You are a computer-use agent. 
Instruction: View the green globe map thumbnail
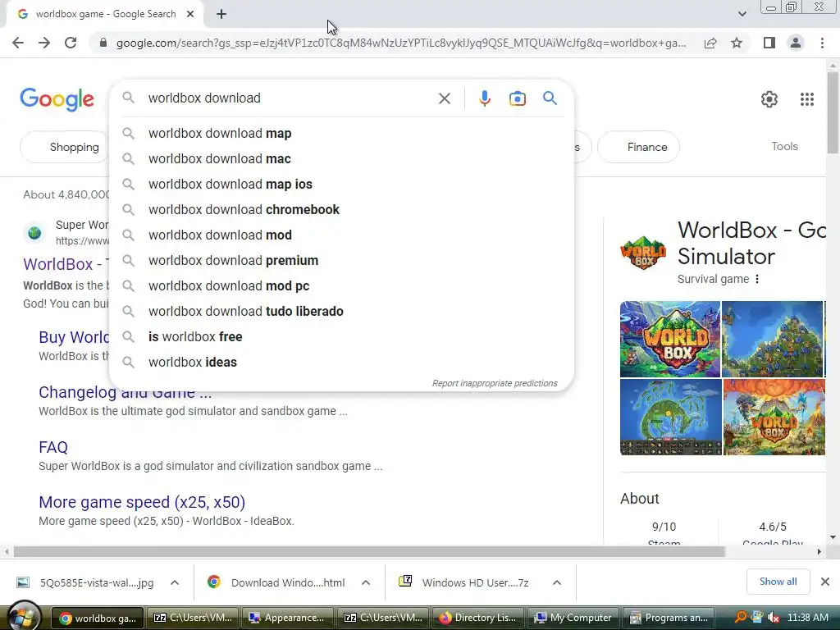(671, 418)
